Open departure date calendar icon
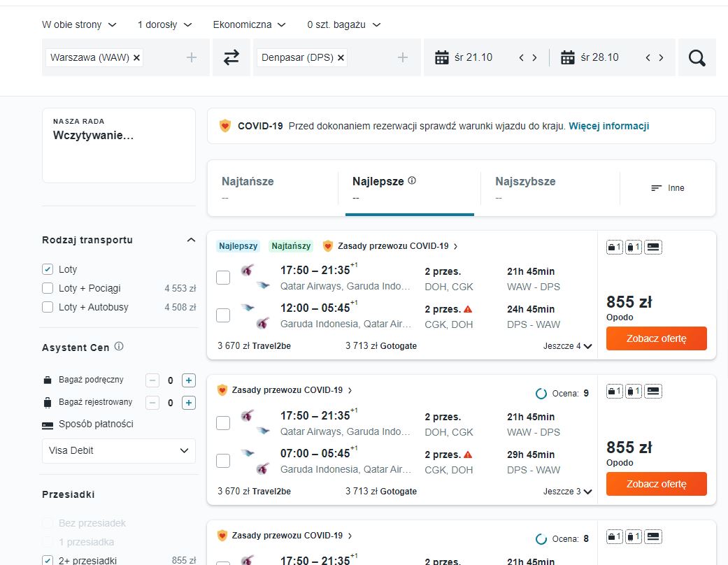 pyautogui.click(x=441, y=57)
